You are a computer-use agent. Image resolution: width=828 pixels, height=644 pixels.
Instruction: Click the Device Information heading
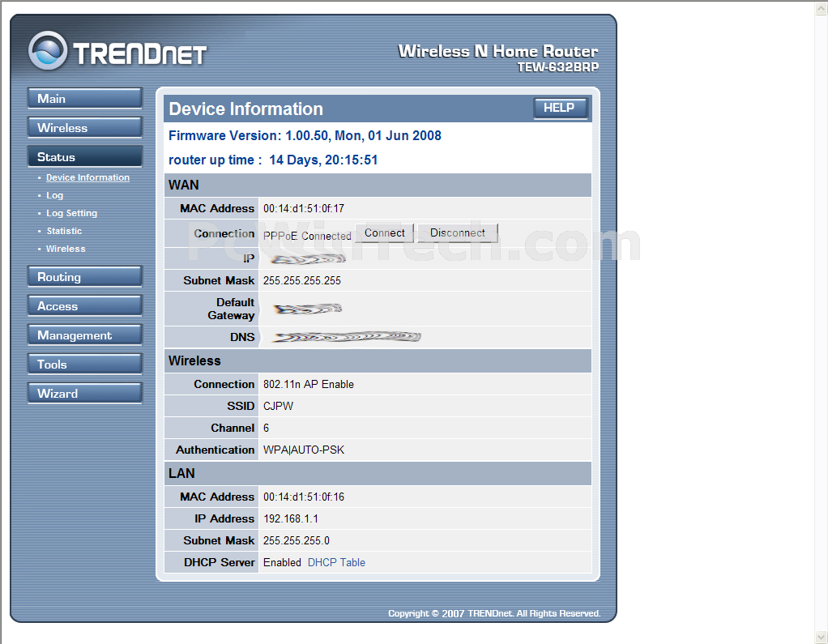pyautogui.click(x=245, y=109)
